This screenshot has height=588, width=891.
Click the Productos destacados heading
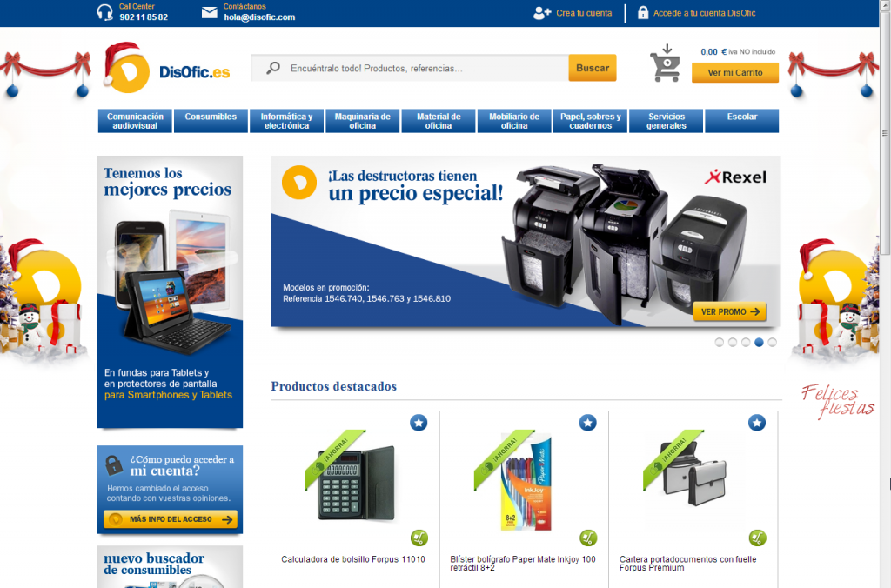333,386
